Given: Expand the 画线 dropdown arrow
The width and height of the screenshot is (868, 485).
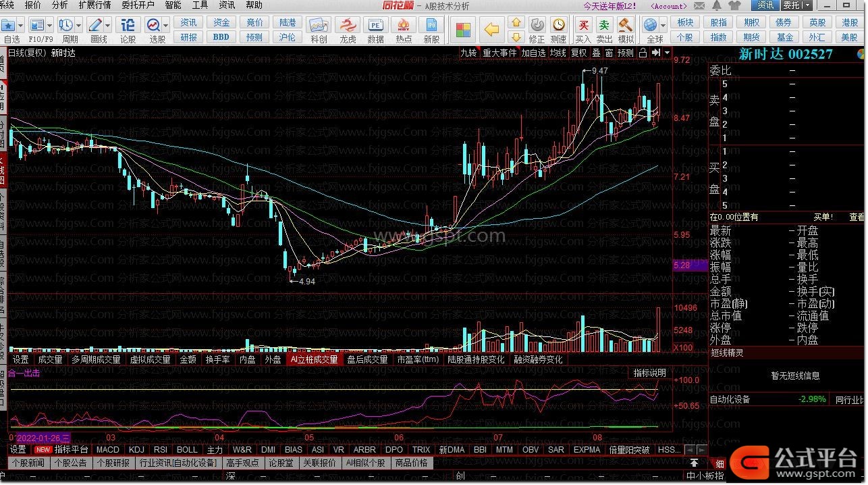Looking at the screenshot, I should pyautogui.click(x=108, y=26).
